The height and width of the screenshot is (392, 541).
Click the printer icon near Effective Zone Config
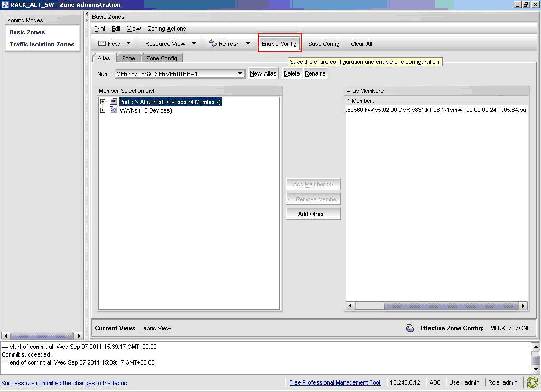coord(410,328)
